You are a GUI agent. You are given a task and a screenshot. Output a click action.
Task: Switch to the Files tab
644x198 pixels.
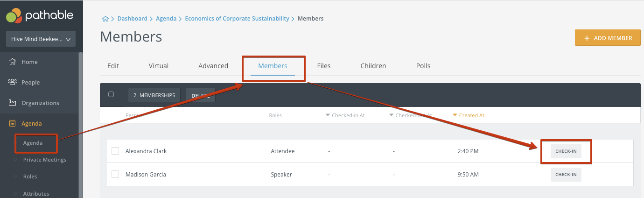(324, 66)
